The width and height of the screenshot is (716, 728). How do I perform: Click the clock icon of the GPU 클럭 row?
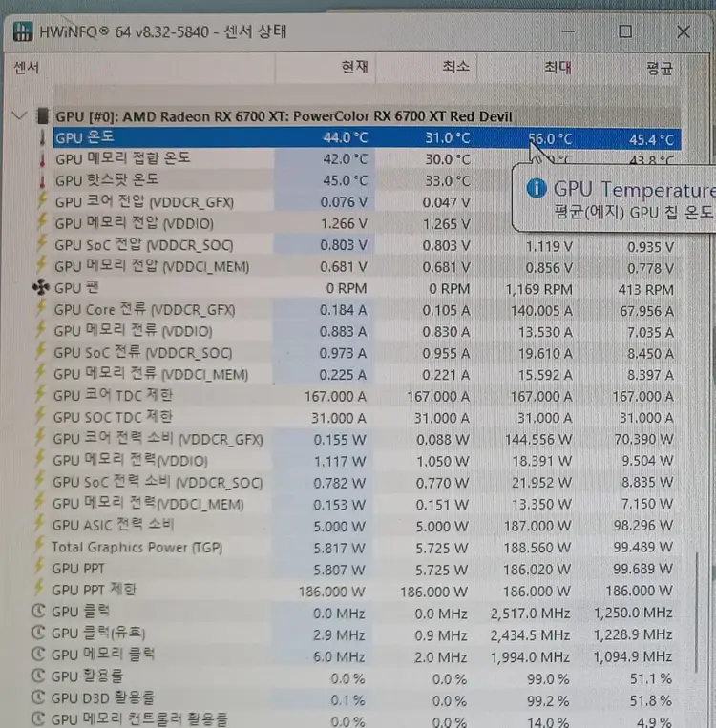38,611
